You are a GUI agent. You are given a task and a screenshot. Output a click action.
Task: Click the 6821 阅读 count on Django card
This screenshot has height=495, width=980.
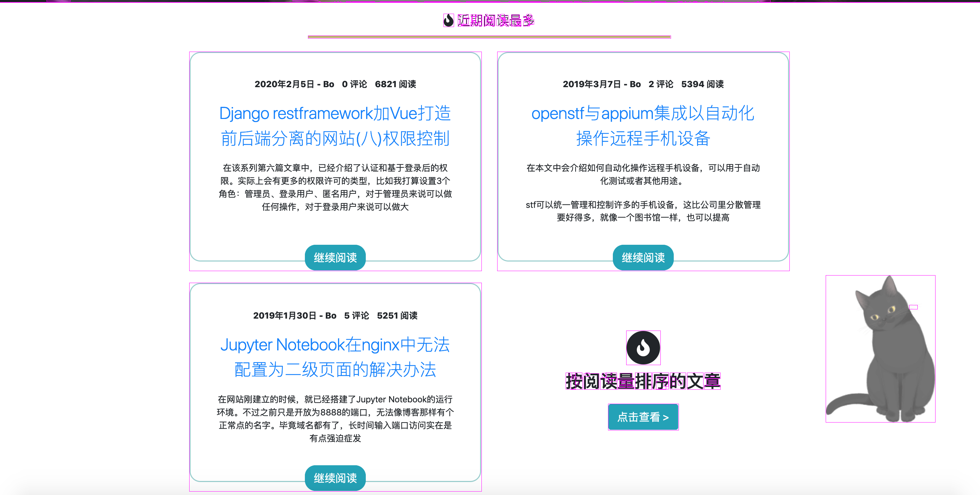click(x=395, y=84)
